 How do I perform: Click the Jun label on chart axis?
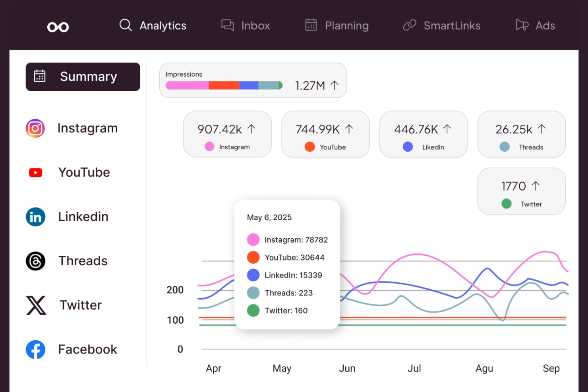click(x=347, y=369)
